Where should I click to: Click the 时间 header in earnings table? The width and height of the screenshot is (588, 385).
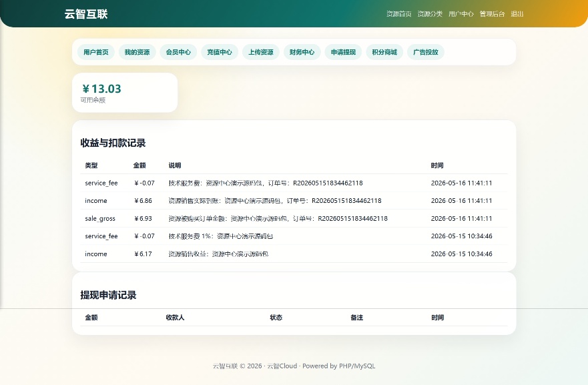pyautogui.click(x=437, y=165)
